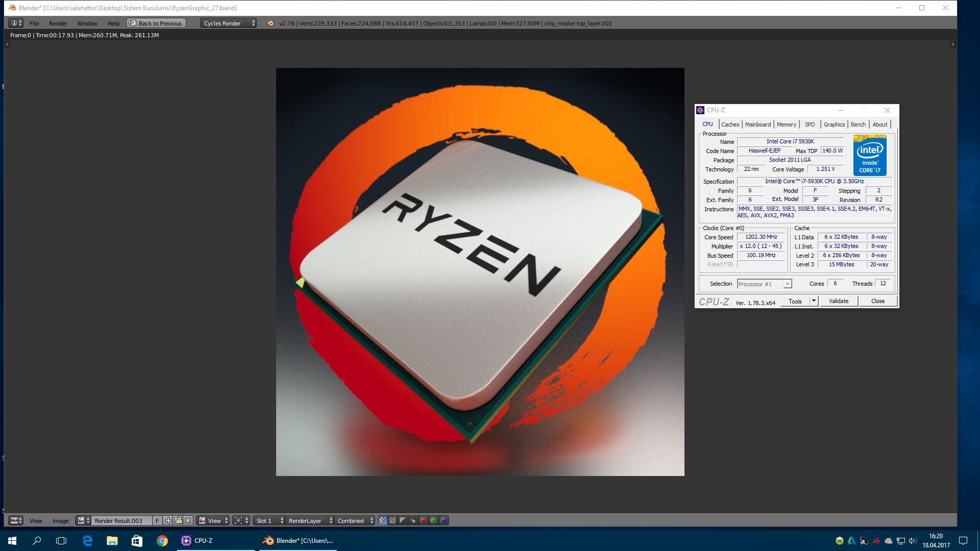Click the open image folder icon
Image resolution: width=980 pixels, height=551 pixels.
178,520
